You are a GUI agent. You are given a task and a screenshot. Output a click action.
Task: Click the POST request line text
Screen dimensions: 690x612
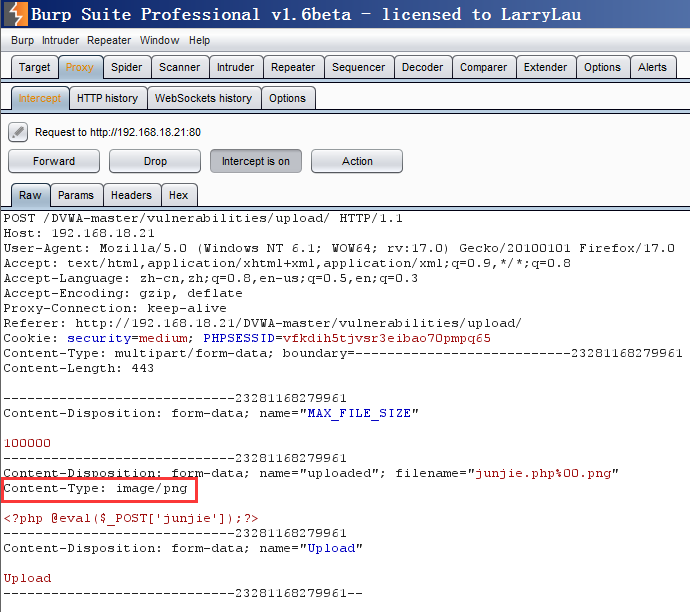203,218
